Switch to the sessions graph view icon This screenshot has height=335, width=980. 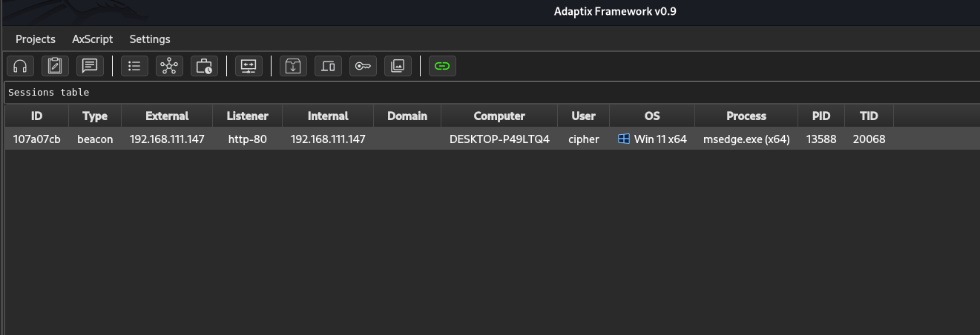tap(169, 66)
